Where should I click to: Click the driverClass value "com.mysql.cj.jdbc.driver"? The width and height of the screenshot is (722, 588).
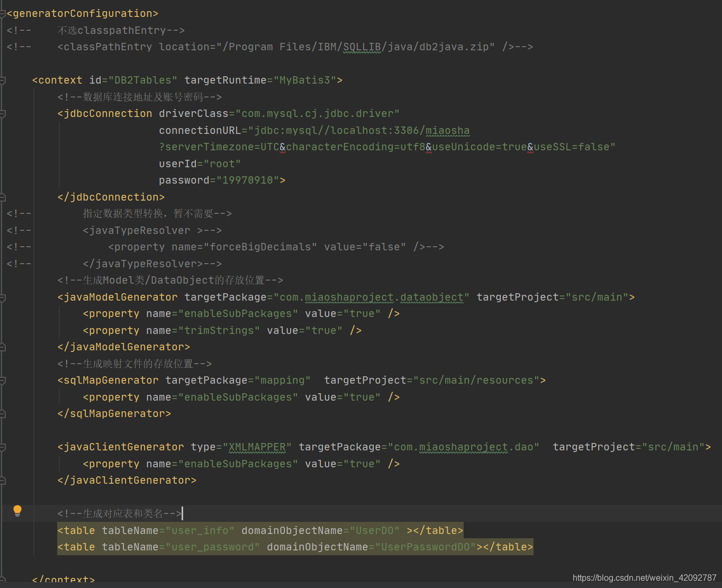coord(318,114)
